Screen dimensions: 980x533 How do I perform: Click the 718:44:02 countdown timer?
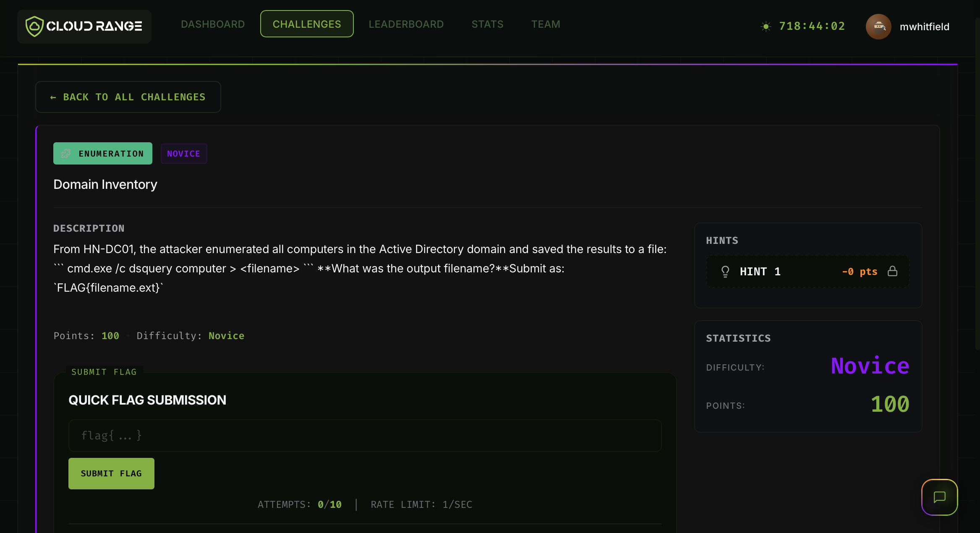point(812,26)
